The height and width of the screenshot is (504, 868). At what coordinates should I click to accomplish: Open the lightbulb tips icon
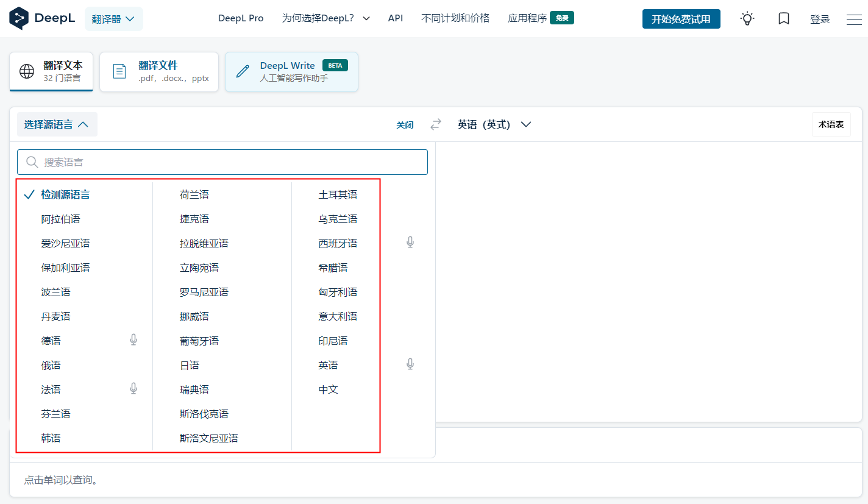tap(747, 18)
